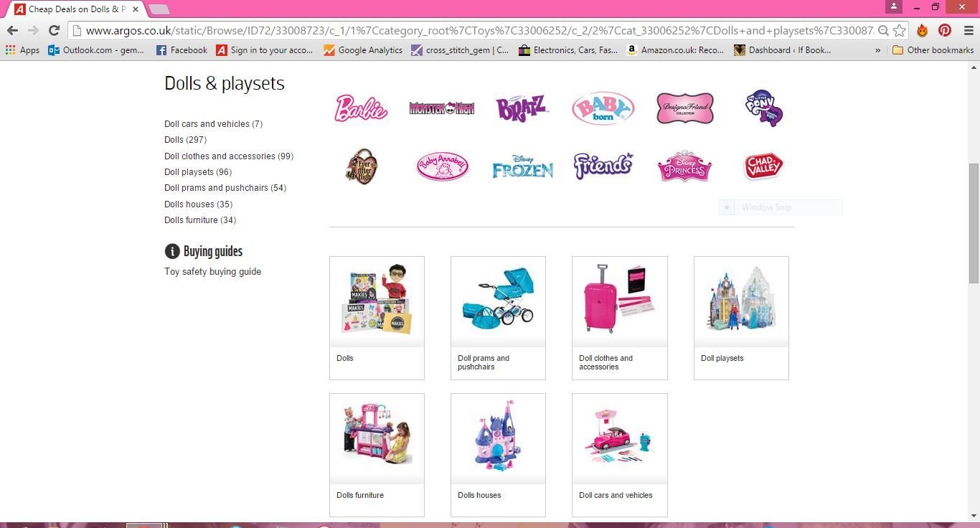Open the Other bookmarks folder

[933, 50]
